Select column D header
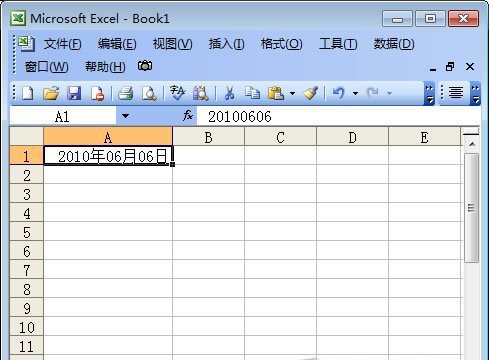This screenshot has width=489, height=360. pos(353,137)
